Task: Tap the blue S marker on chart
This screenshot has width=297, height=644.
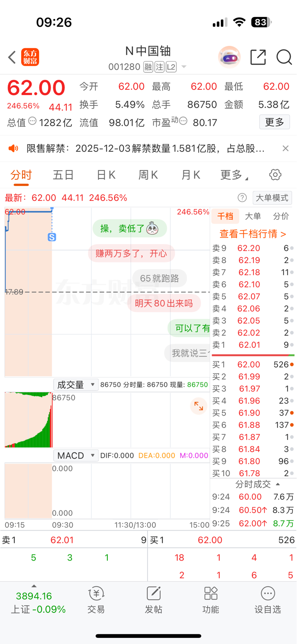Action: click(52, 237)
